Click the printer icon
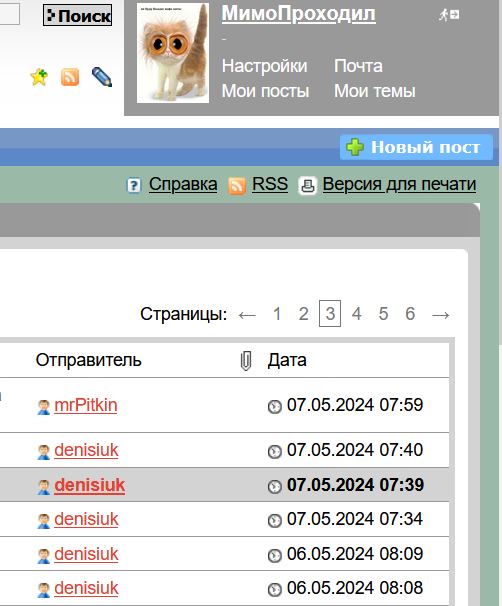The height and width of the screenshot is (606, 502). (308, 186)
